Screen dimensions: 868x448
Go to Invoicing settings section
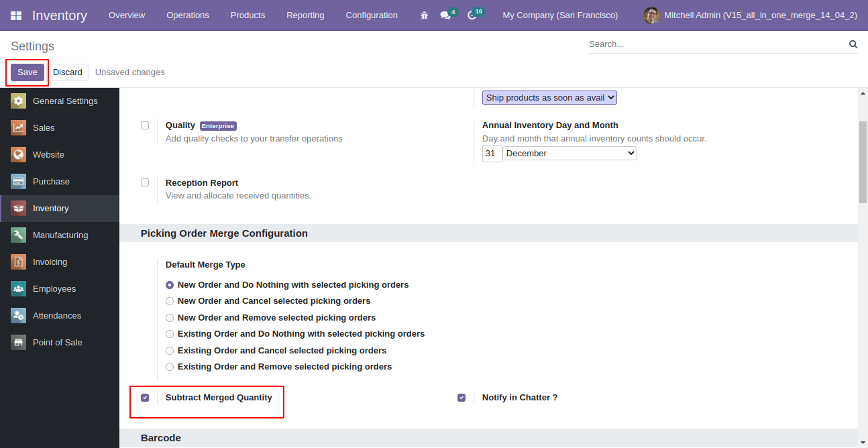(x=60, y=262)
